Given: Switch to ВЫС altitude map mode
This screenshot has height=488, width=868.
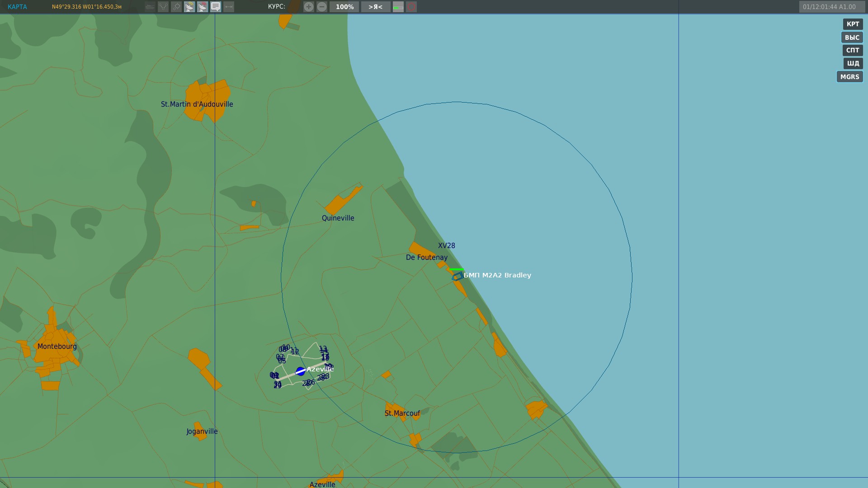Looking at the screenshot, I should tap(852, 38).
